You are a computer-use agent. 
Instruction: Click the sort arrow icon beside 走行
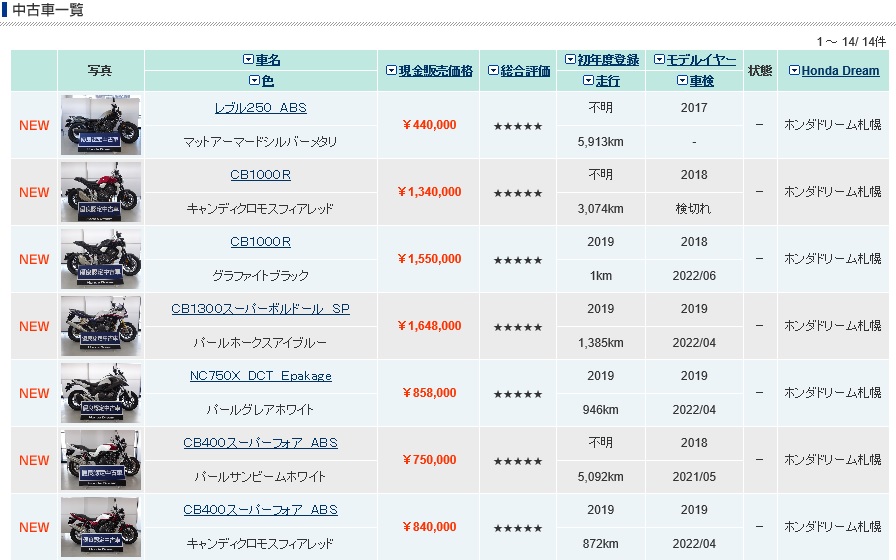pyautogui.click(x=589, y=81)
